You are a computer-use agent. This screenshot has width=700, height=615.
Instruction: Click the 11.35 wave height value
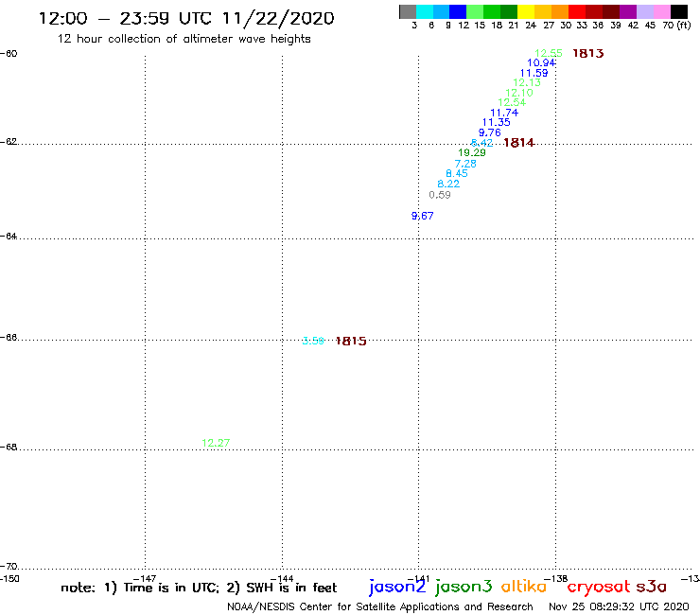tap(496, 122)
